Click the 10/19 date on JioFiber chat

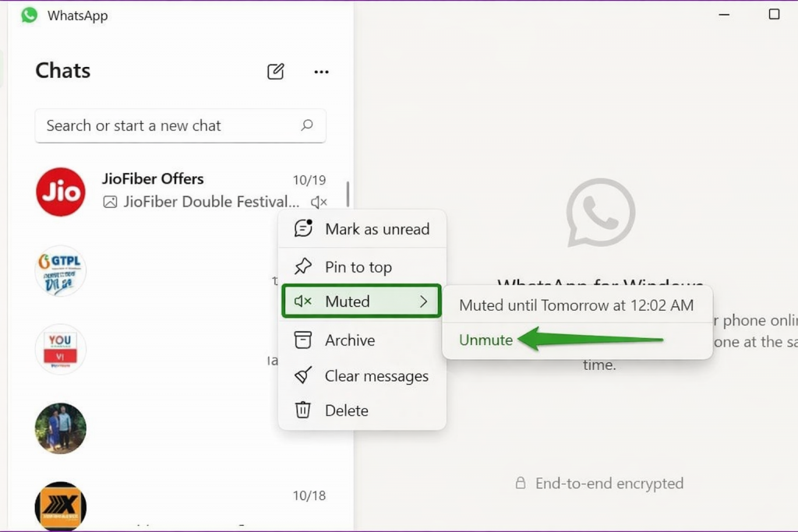coord(309,180)
